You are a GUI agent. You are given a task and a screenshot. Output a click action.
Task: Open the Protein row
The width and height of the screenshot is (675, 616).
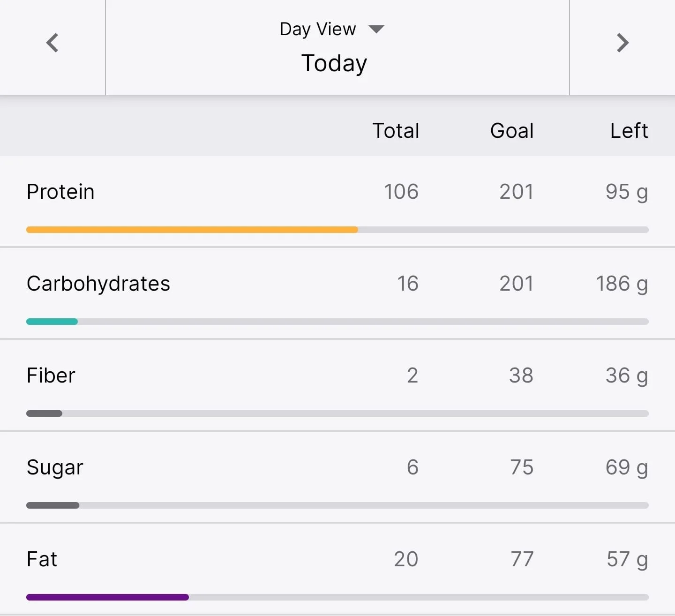click(337, 202)
